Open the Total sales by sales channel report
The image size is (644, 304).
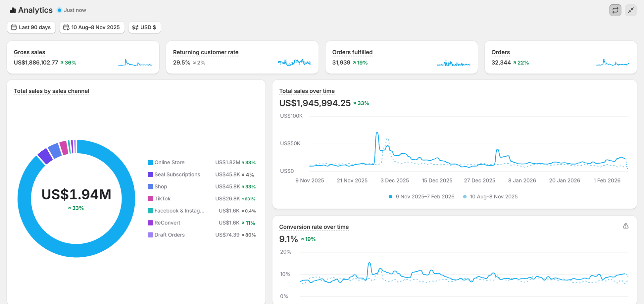coord(51,91)
